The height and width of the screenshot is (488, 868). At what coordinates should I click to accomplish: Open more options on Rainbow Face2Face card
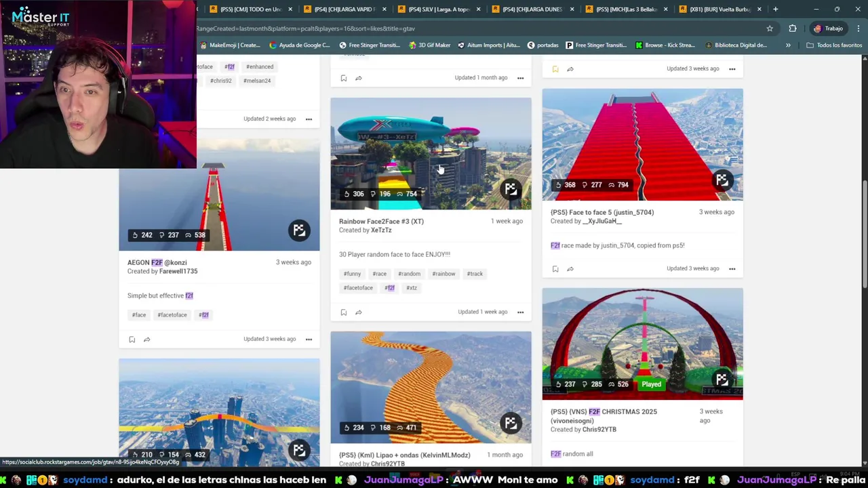520,312
